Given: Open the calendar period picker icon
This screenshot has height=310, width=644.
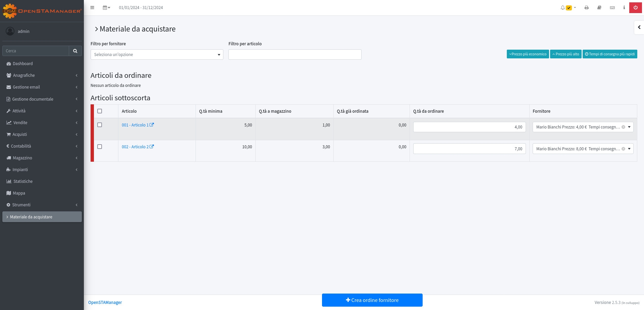Looking at the screenshot, I should [x=106, y=8].
